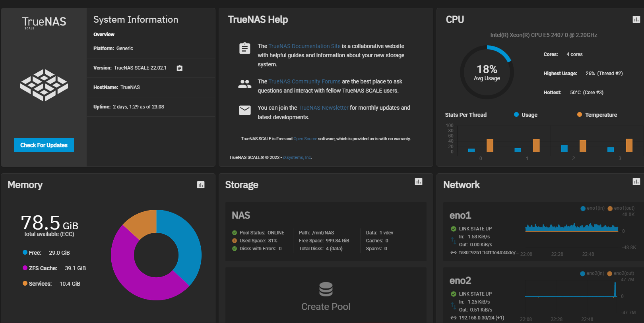
Task: Click the "26% (Thread #2)" highest usage value
Action: pos(604,73)
